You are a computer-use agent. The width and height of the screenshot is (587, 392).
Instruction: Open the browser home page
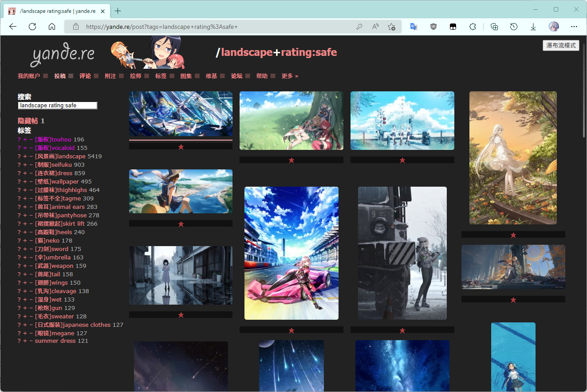[52, 27]
